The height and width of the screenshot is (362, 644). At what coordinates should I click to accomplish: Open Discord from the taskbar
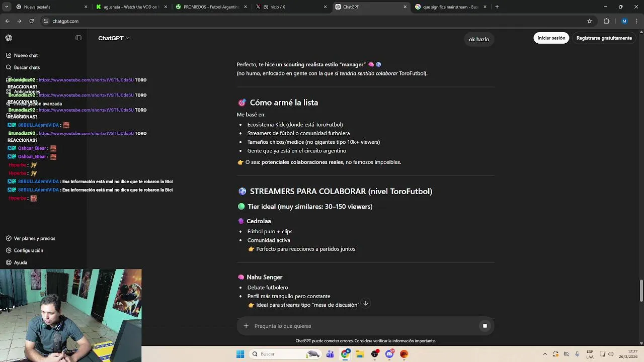click(x=389, y=354)
